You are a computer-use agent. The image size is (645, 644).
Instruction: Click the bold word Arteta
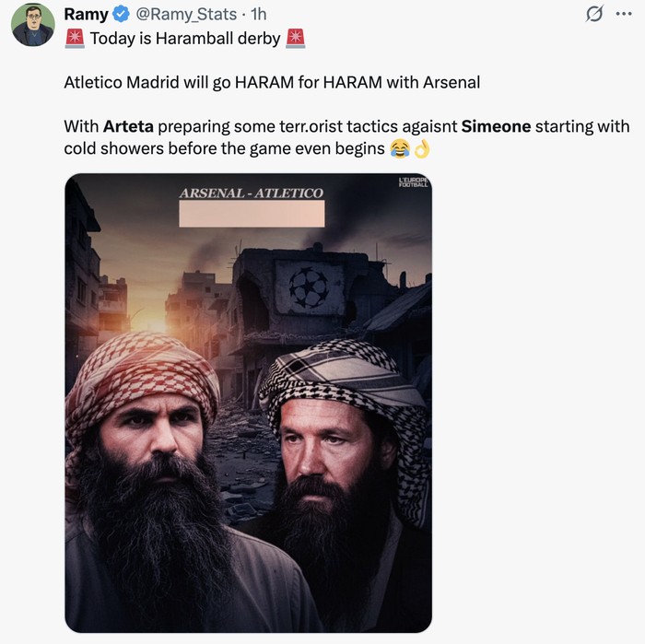pyautogui.click(x=127, y=126)
